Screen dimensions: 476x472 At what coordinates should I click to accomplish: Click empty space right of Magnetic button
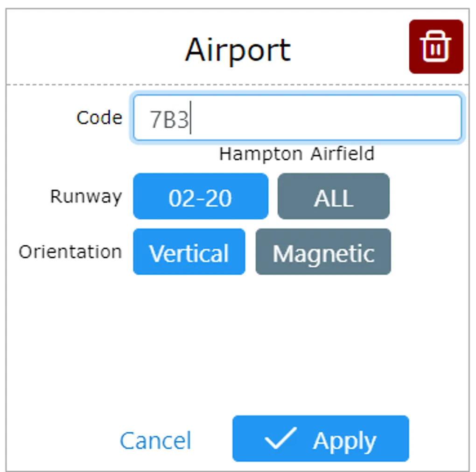tap(428, 252)
